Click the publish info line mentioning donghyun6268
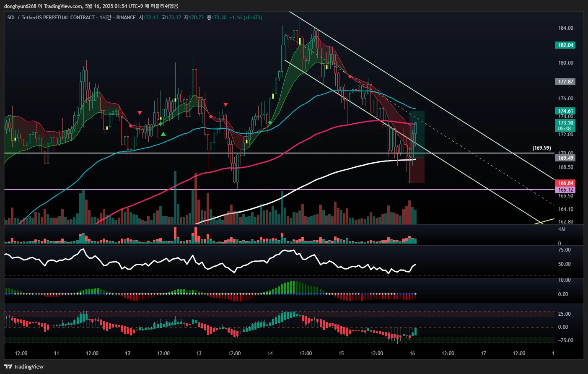 click(91, 6)
